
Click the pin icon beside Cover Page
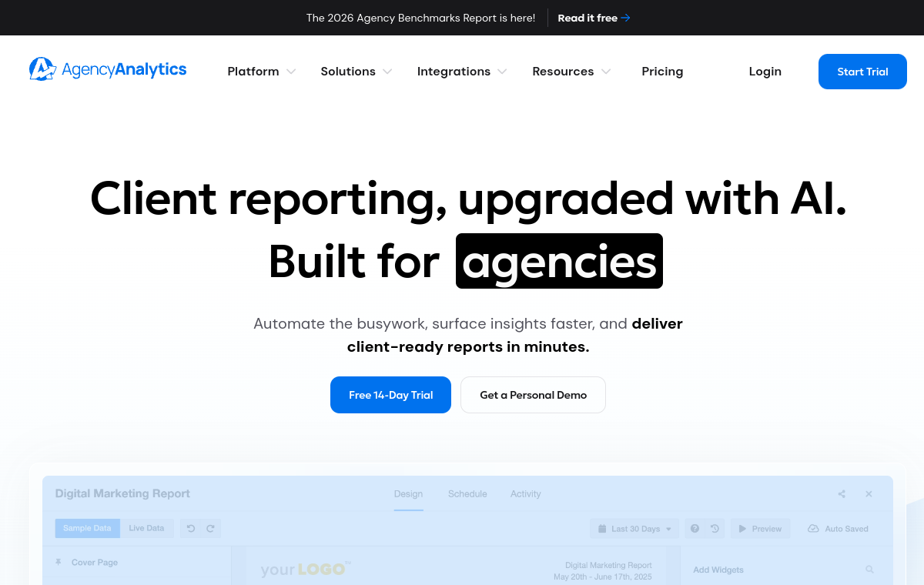coord(58,563)
